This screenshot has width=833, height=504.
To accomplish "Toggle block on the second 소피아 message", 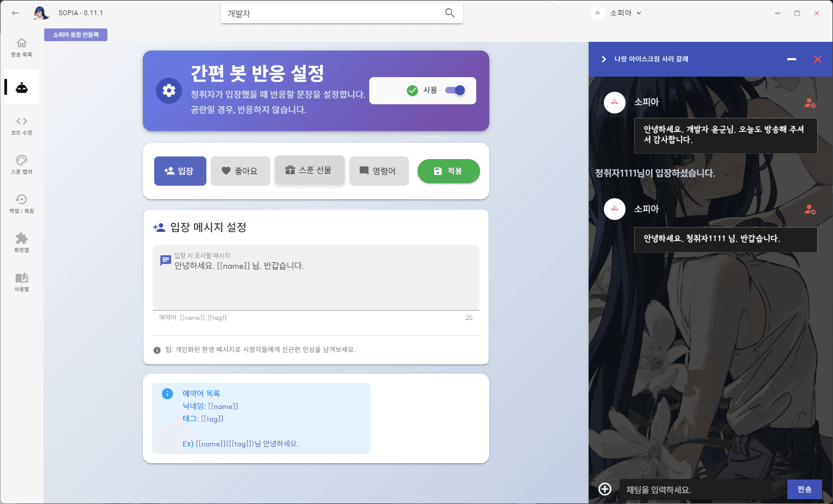I will [x=810, y=209].
